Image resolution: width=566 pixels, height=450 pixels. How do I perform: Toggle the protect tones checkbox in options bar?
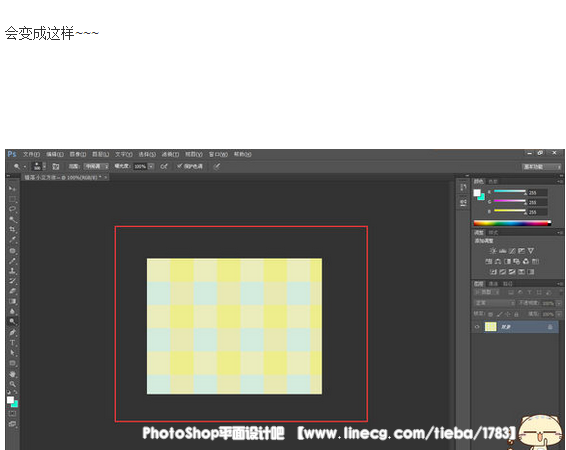coord(179,166)
